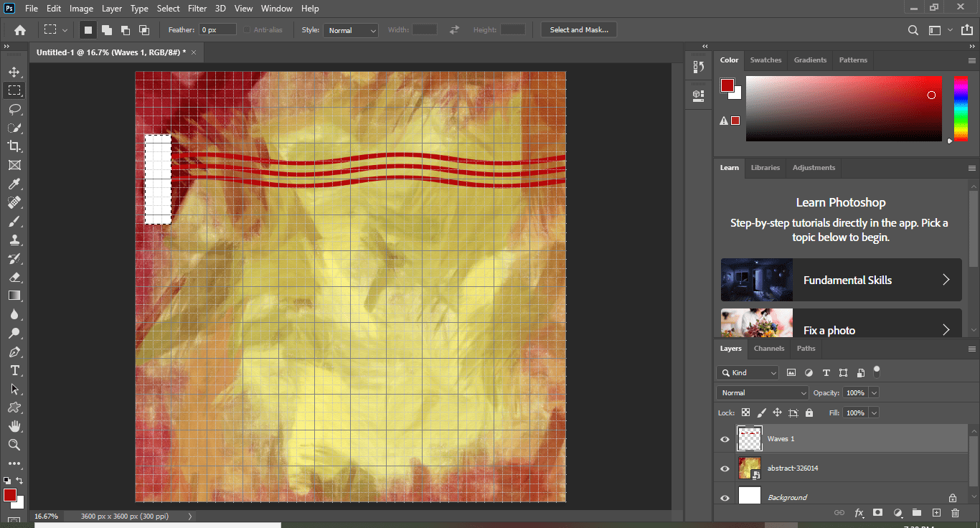Open the Filter menu
Screen dimensions: 980x528
(197, 8)
